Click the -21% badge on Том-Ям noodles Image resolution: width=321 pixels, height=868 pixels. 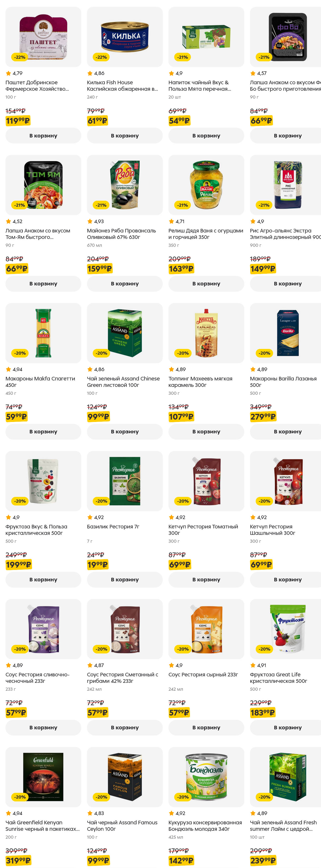(x=20, y=205)
